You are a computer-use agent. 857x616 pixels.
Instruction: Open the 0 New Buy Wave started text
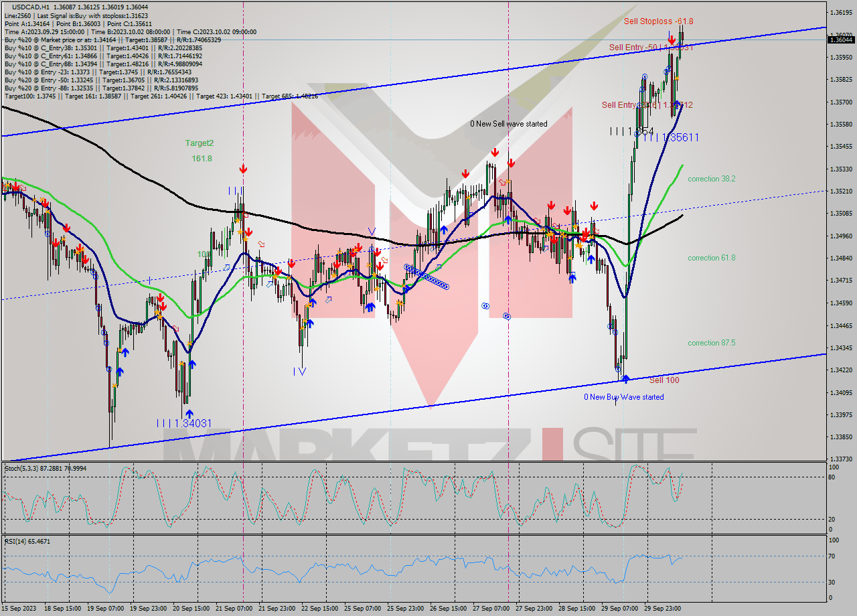[x=623, y=396]
